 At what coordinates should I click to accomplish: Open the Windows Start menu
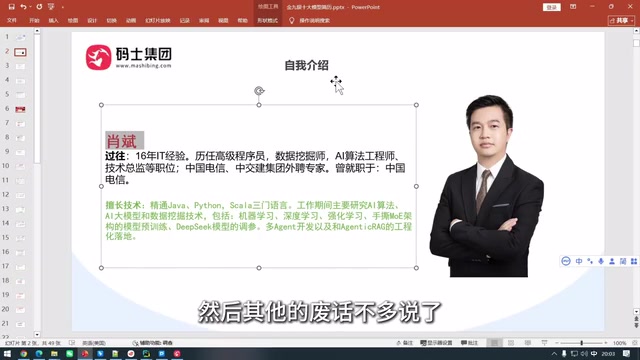7,353
